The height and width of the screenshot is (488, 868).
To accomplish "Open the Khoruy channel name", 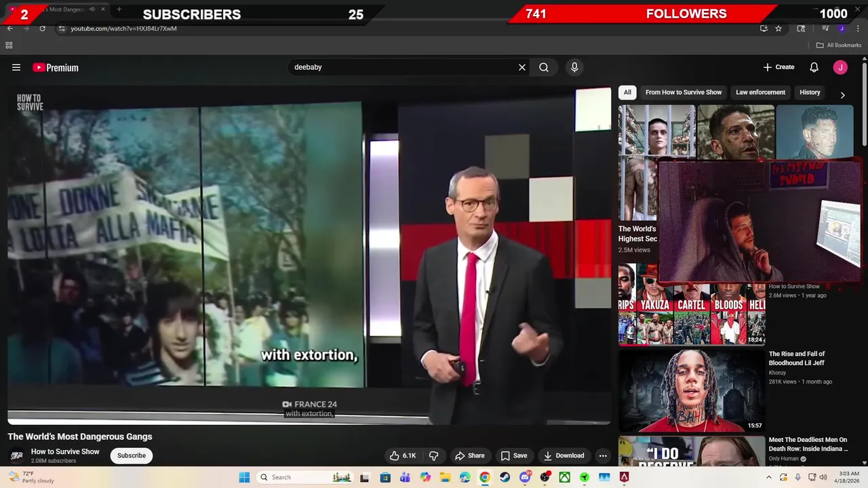I will 778,373.
